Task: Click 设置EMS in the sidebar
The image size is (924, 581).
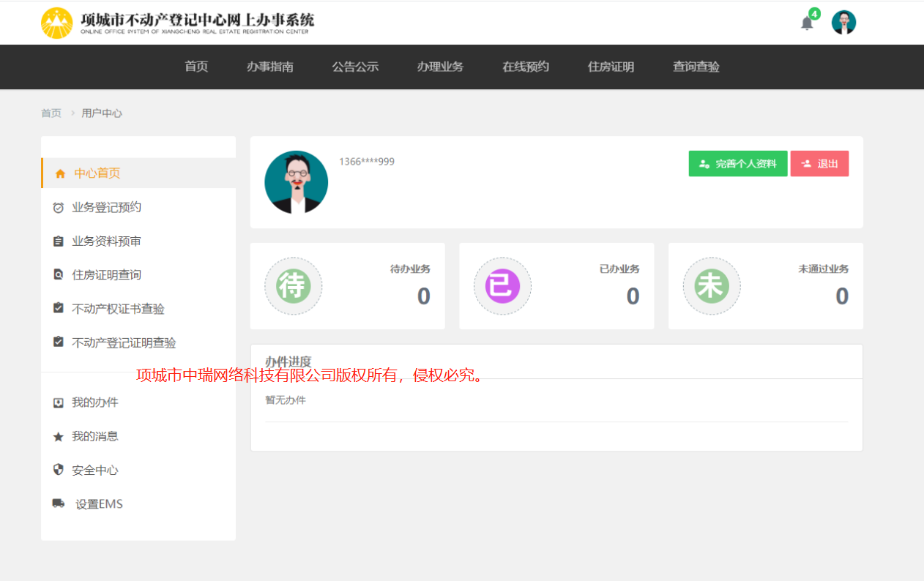Action: coord(99,504)
